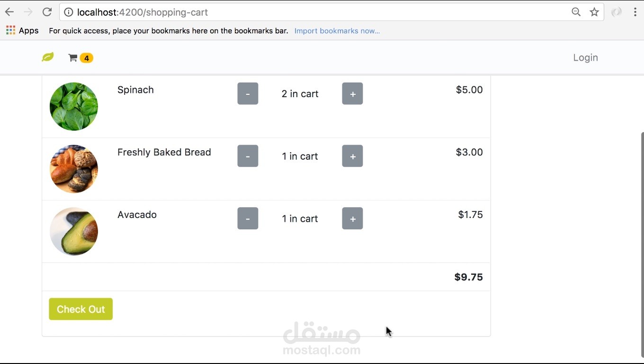Add one more Freshly Baked Bread
Screen dimensions: 644x364
[352, 156]
